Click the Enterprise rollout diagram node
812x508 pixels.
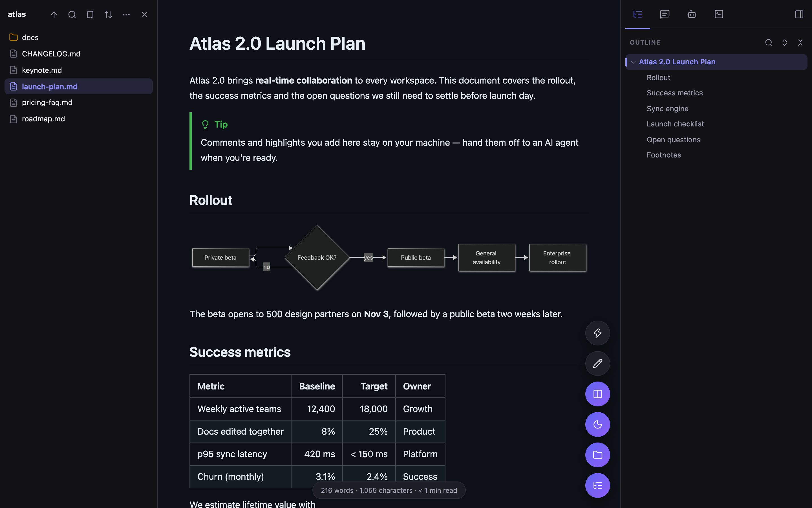coord(558,258)
